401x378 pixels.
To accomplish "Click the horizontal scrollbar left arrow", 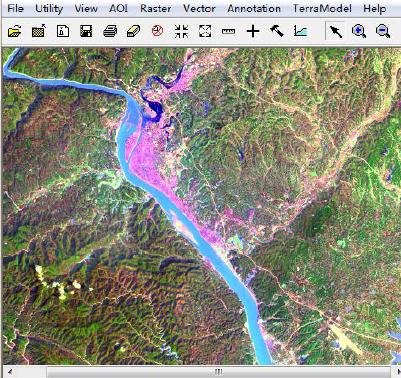I will tap(10, 371).
